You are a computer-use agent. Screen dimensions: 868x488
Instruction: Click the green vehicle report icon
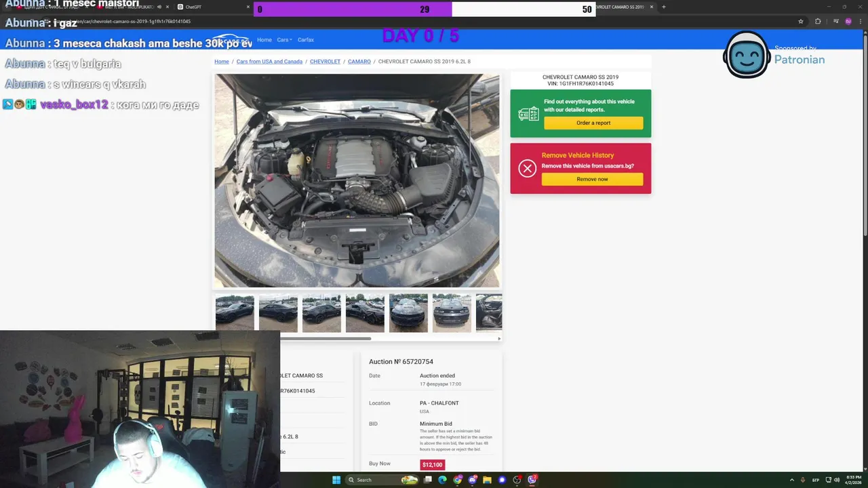528,114
